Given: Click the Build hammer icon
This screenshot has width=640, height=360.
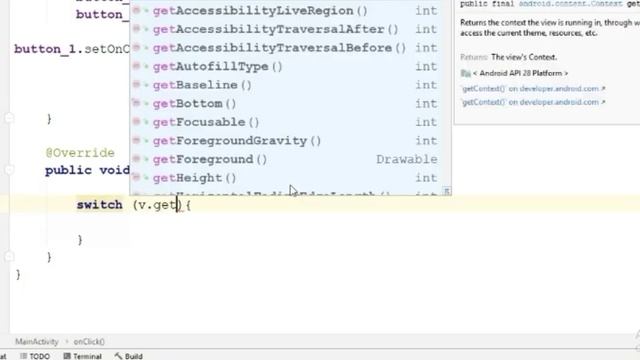Looking at the screenshot, I should point(118,356).
